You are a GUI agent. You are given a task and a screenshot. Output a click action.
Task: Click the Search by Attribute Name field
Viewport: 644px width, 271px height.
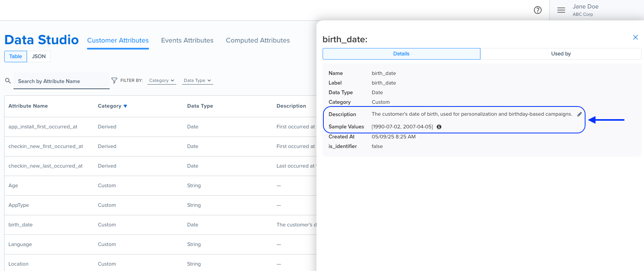pos(62,81)
